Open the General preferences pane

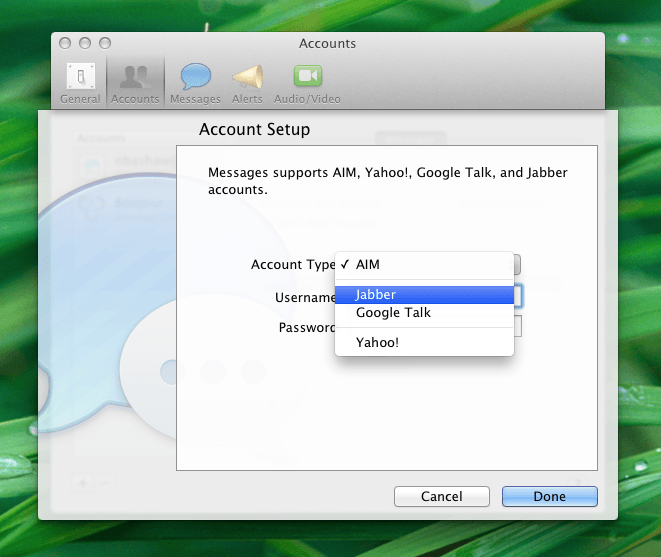coord(80,84)
